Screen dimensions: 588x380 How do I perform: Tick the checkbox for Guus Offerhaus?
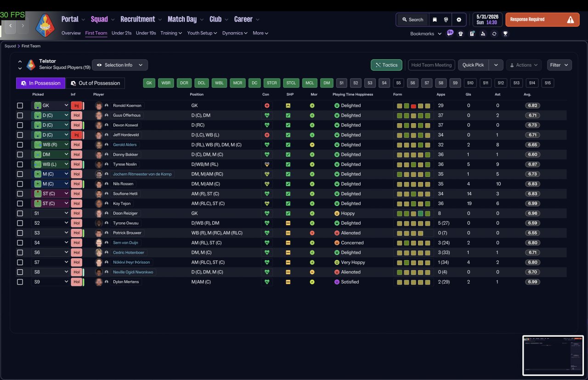pyautogui.click(x=20, y=115)
